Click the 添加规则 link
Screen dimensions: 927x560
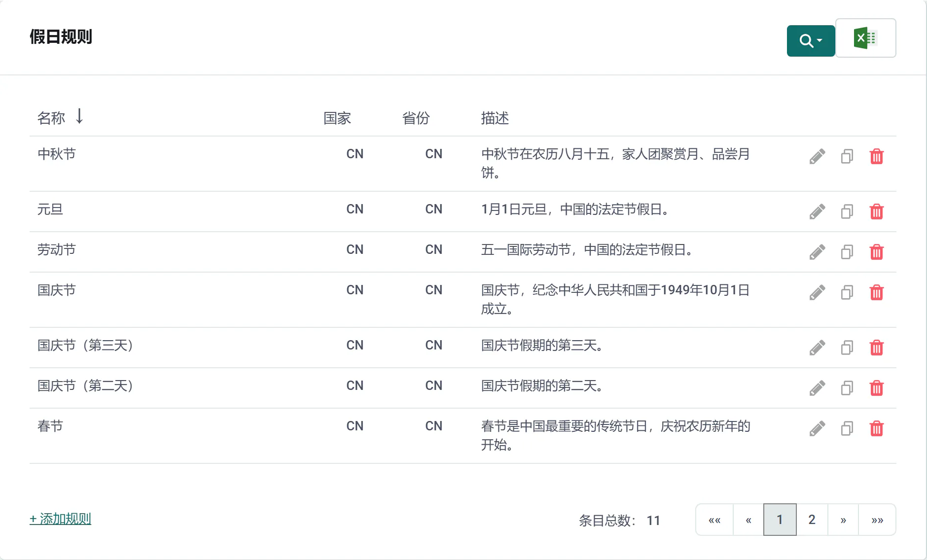point(60,519)
